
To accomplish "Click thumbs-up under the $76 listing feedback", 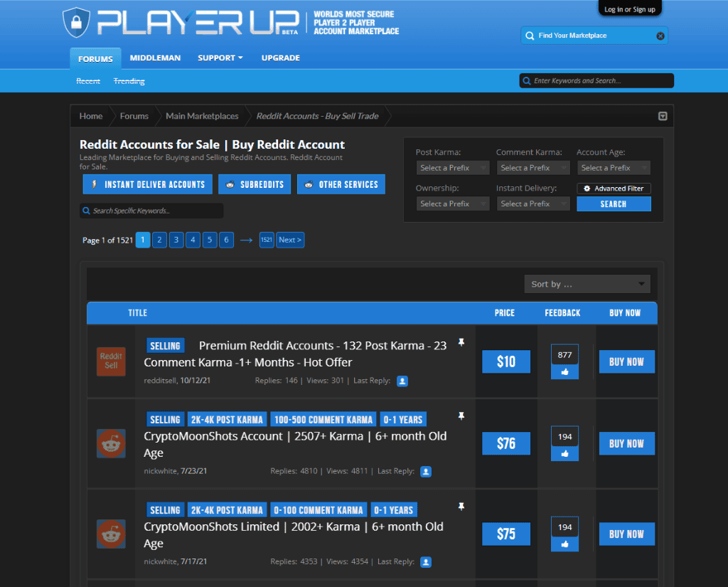I will click(564, 454).
